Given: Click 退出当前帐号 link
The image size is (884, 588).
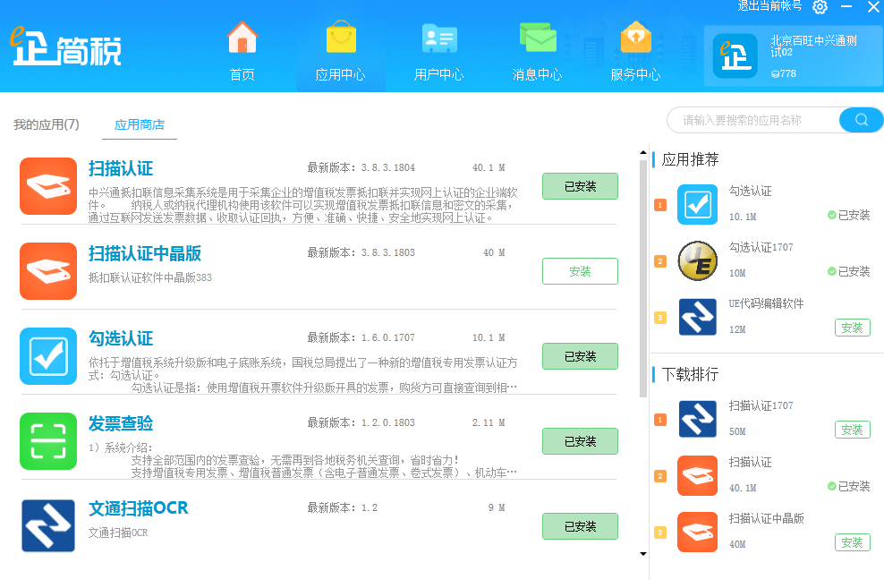Looking at the screenshot, I should 769,5.
